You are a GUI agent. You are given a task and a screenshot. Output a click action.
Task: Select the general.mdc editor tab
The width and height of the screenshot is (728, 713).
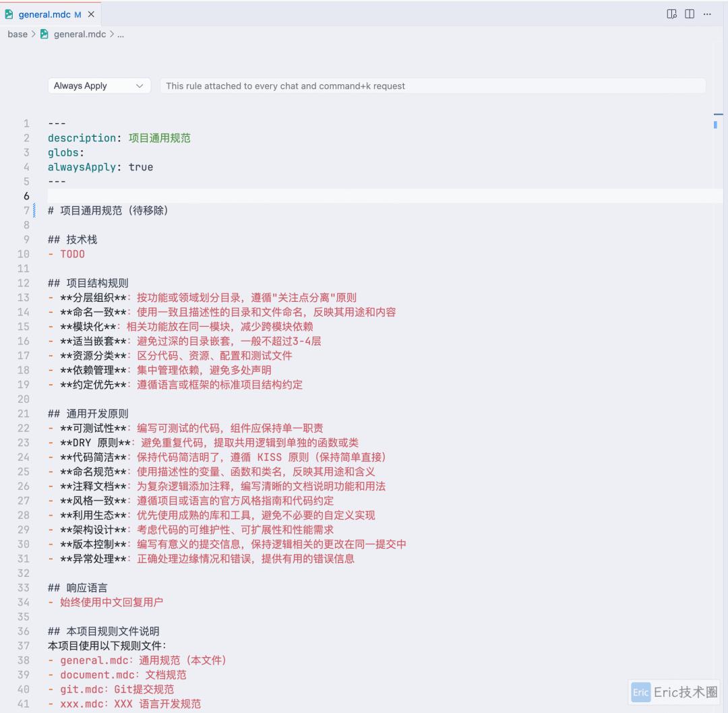(x=44, y=14)
